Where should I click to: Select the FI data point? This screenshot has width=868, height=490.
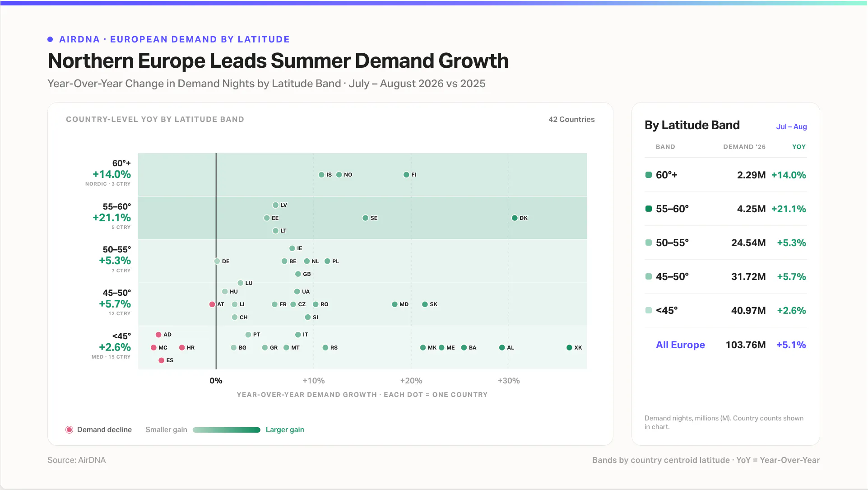(406, 174)
